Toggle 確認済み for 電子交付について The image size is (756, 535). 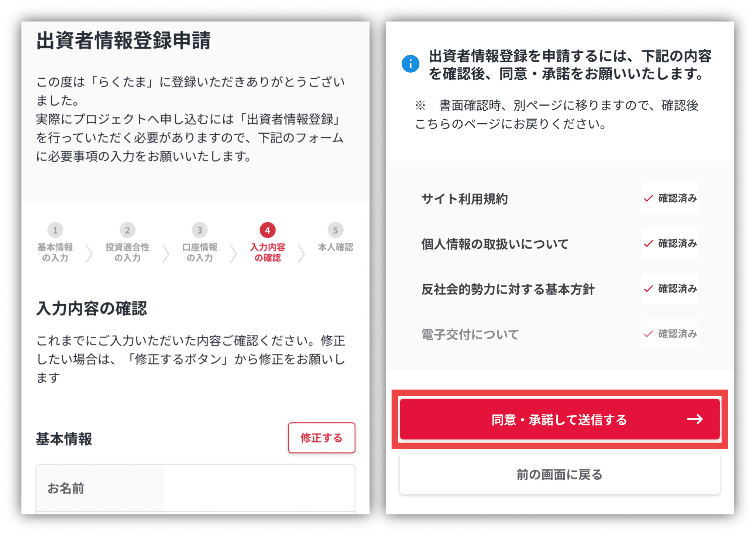pos(670,334)
